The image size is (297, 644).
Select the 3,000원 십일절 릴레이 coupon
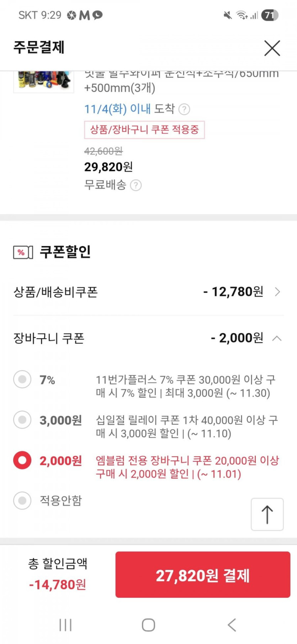point(22,420)
